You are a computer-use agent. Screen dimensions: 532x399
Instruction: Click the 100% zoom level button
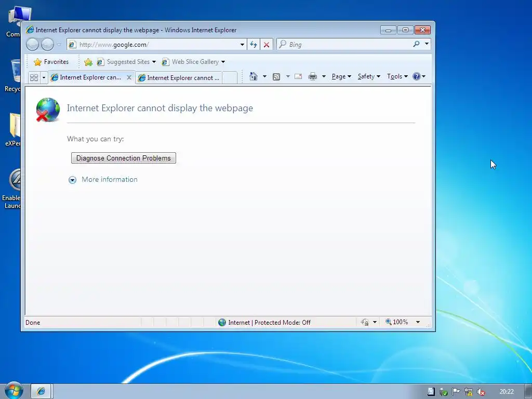point(396,322)
